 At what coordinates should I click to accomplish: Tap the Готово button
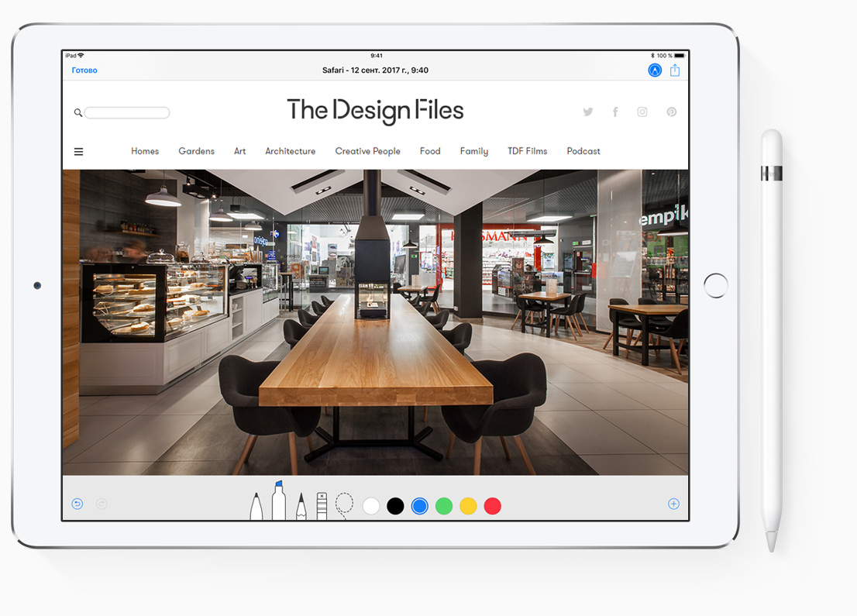(x=84, y=70)
